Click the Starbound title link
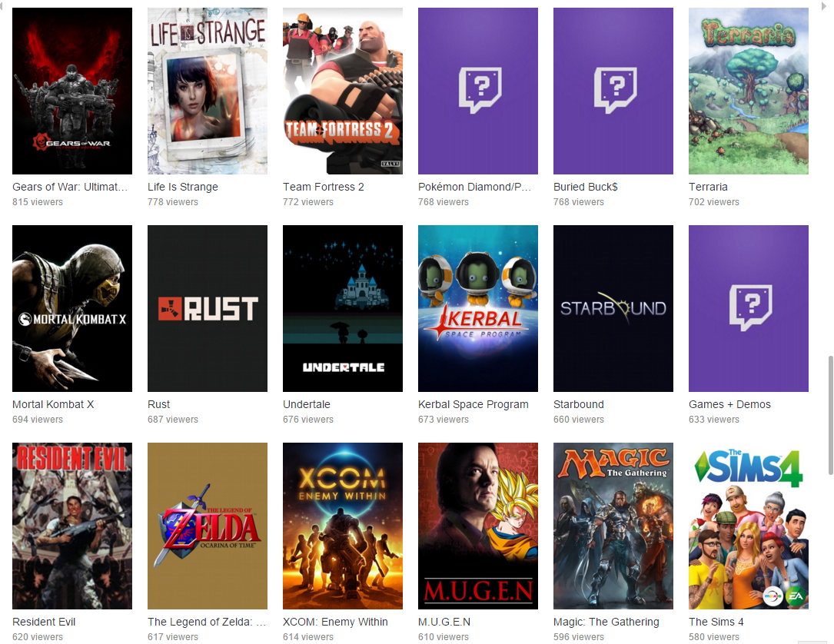 [579, 404]
